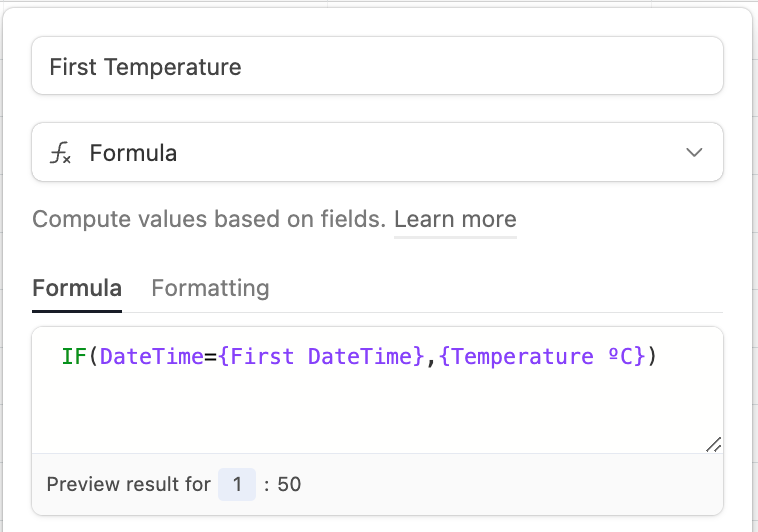Click the Compute values based on fields text
The image size is (758, 532).
[209, 219]
